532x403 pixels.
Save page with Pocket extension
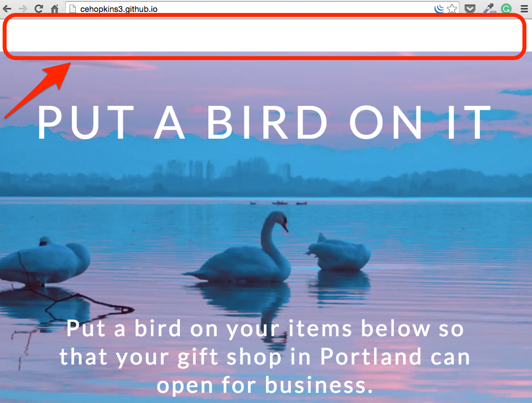[x=470, y=8]
